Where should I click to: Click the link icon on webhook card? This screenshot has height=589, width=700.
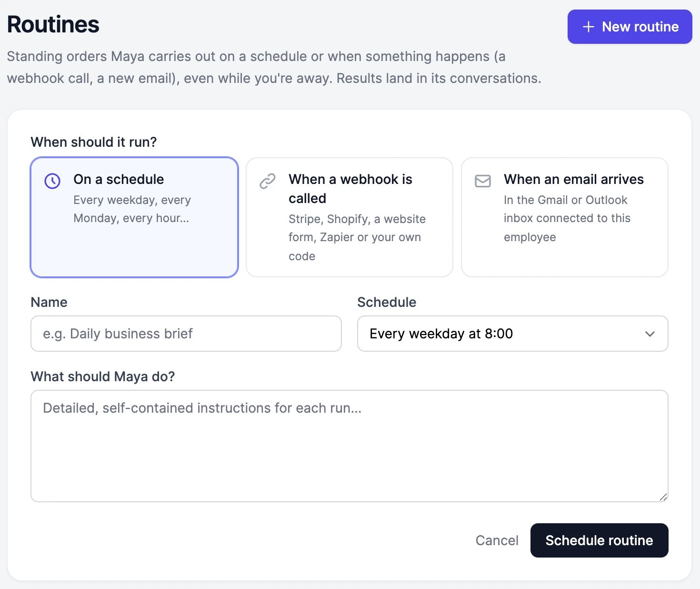268,181
